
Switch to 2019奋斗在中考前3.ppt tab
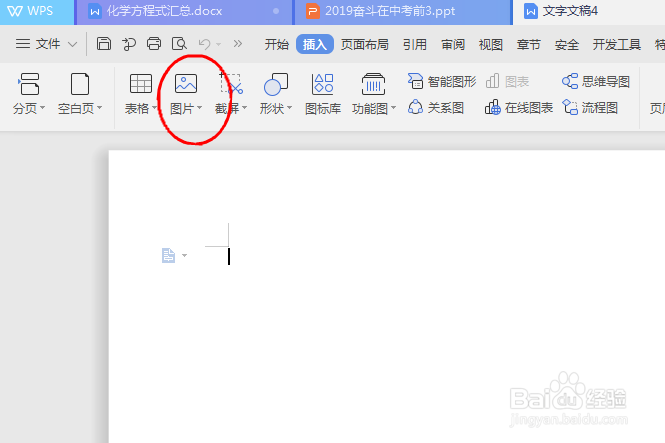pyautogui.click(x=403, y=11)
